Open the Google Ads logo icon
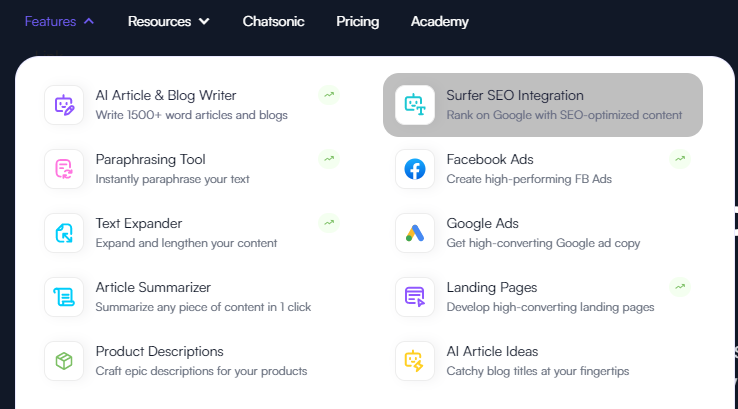This screenshot has width=738, height=409. (x=415, y=233)
